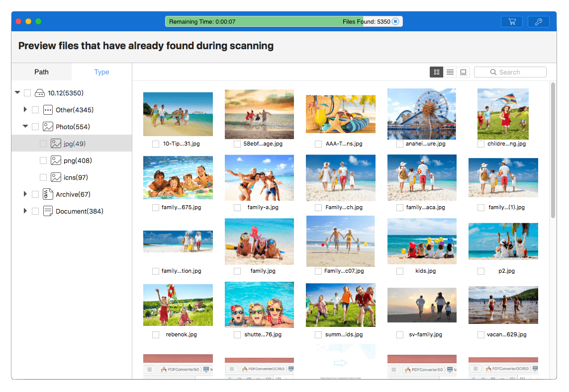Click the 10.12(5350) drive icon
569x392 pixels.
click(40, 93)
